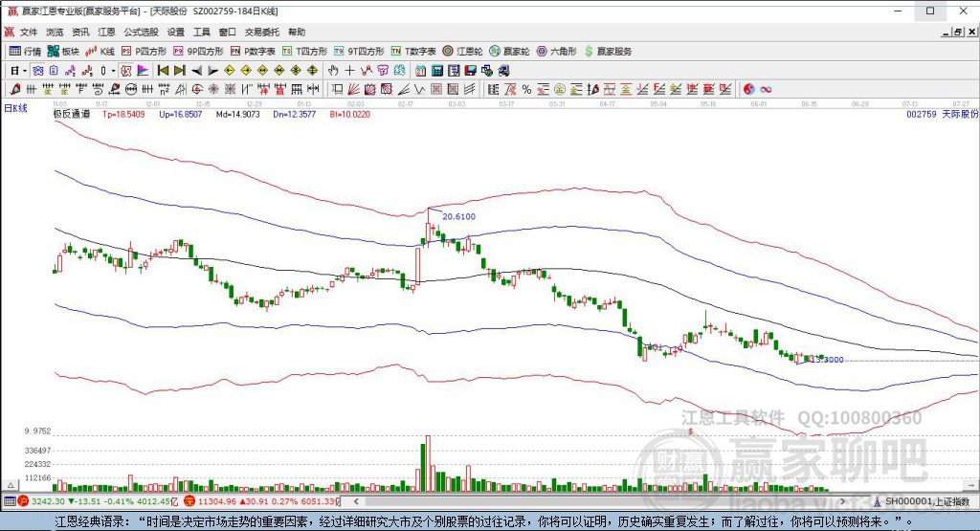Viewport: 980px width, 531px height.
Task: Open the P四方形 tool
Action: pos(144,52)
